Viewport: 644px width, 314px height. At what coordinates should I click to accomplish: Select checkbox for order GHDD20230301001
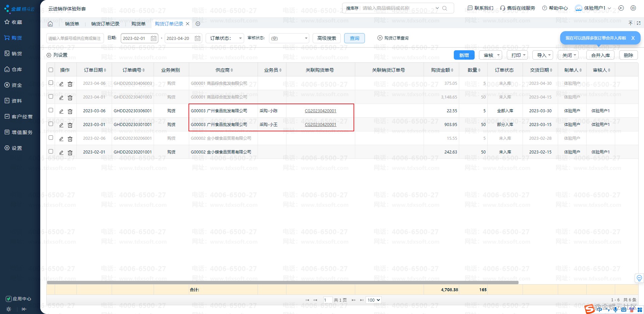tap(51, 124)
